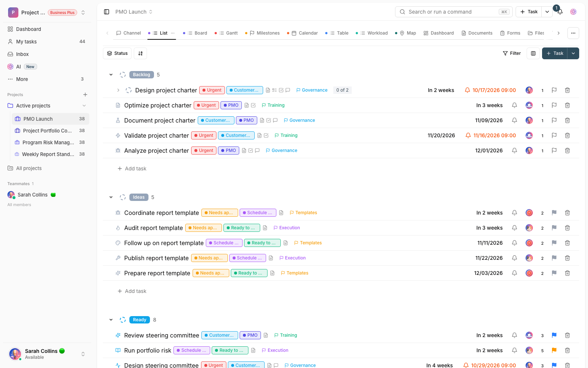Expand Design project charter subtasks
The width and height of the screenshot is (588, 368).
click(x=118, y=90)
